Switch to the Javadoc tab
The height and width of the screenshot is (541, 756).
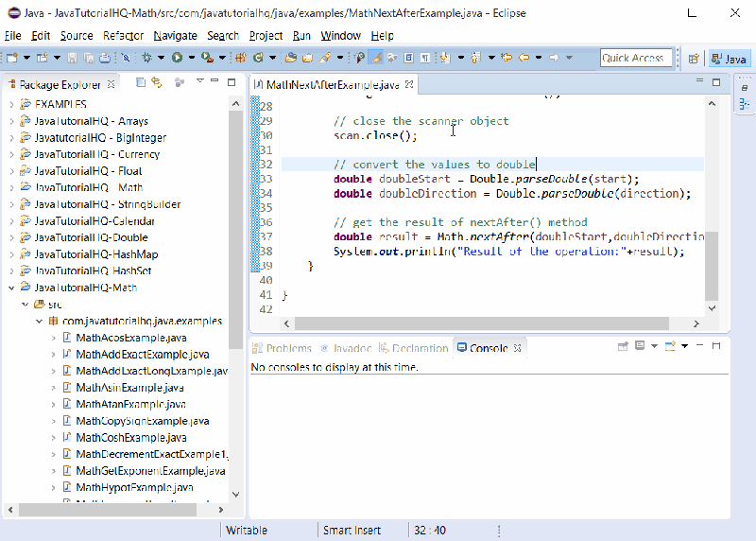point(346,348)
